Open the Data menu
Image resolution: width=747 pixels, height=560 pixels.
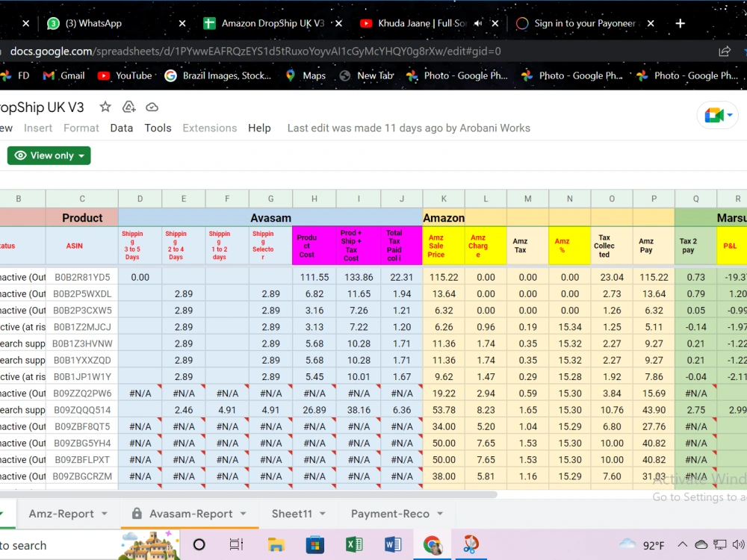point(122,128)
